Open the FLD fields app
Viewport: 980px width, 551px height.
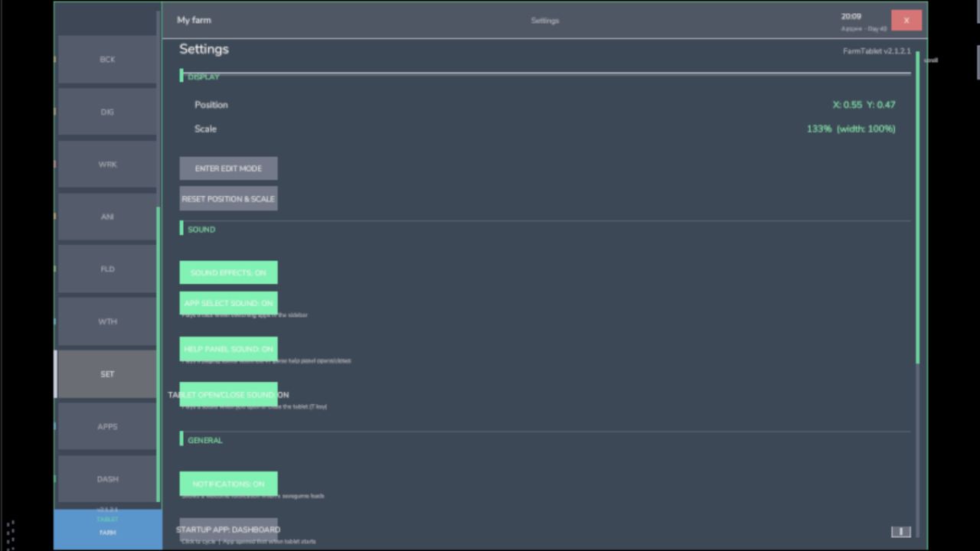pyautogui.click(x=107, y=269)
